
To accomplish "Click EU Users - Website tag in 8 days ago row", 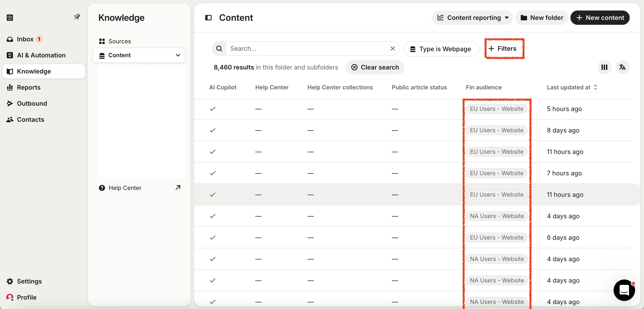I will tap(496, 130).
